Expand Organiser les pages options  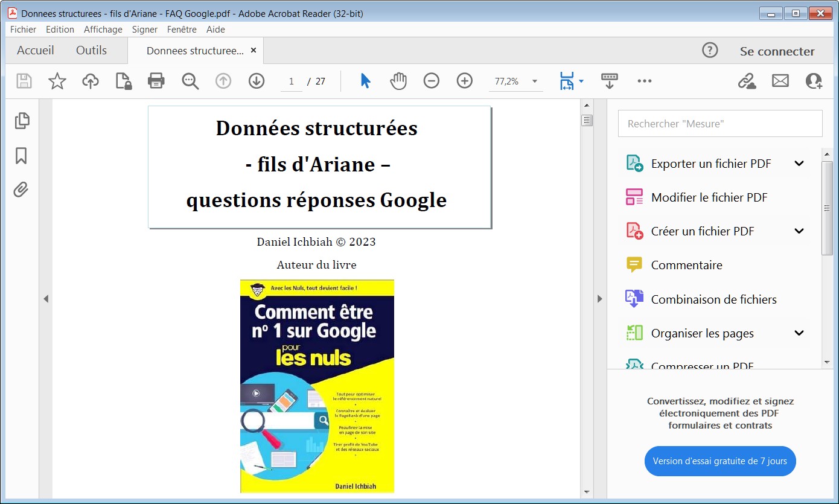[x=799, y=333]
